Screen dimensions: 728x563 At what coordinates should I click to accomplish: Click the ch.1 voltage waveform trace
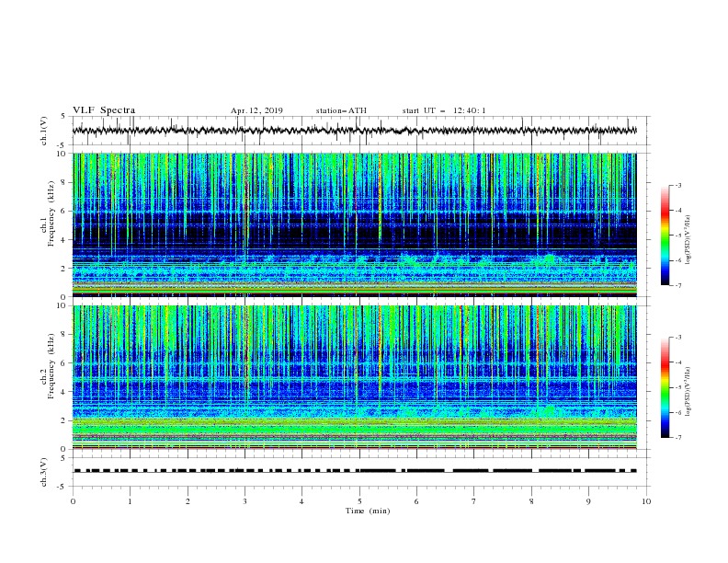tap(354, 131)
